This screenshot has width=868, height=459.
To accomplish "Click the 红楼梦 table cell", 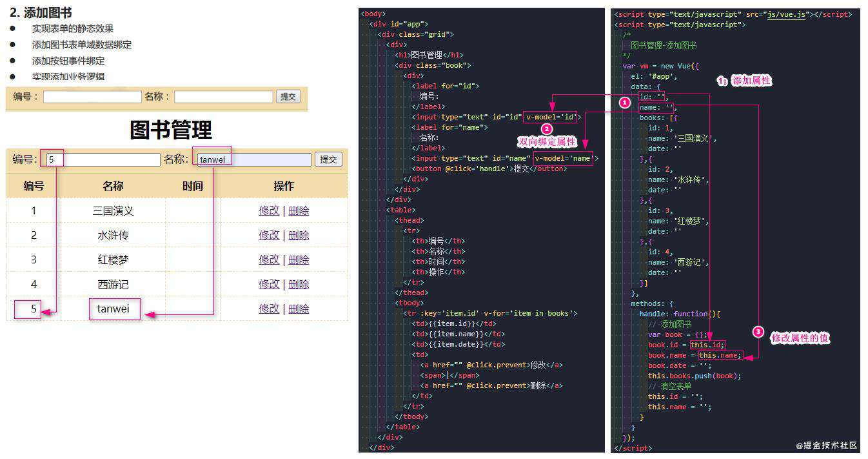I will (113, 260).
